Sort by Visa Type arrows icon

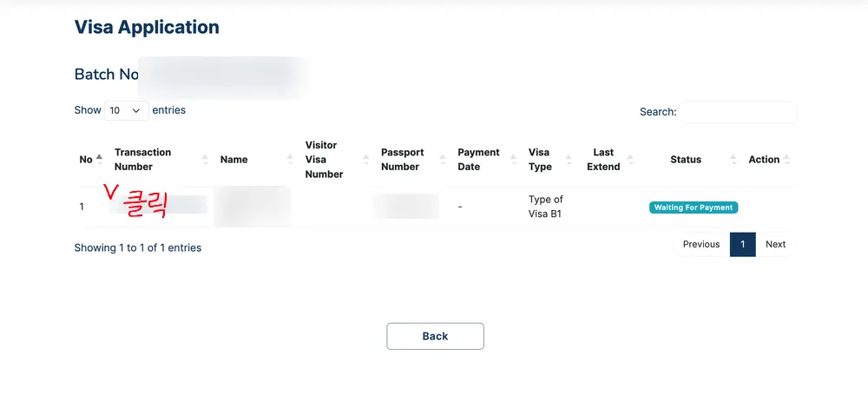coord(569,160)
